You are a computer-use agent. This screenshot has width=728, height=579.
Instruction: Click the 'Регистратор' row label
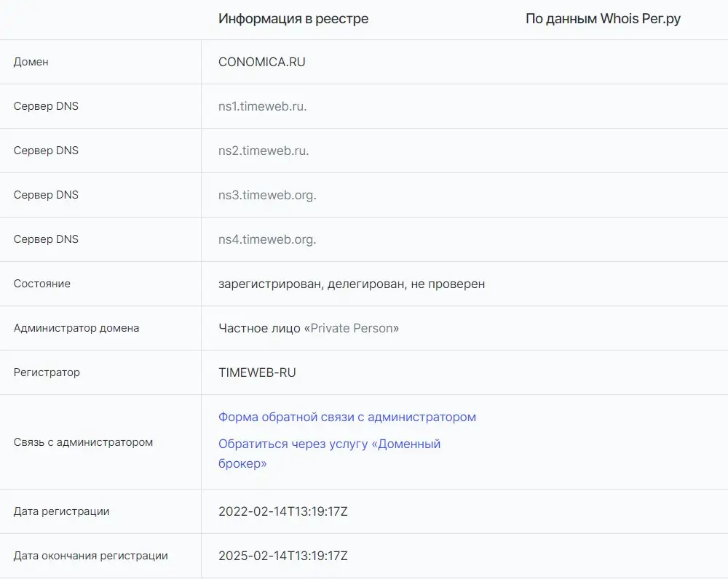47,372
